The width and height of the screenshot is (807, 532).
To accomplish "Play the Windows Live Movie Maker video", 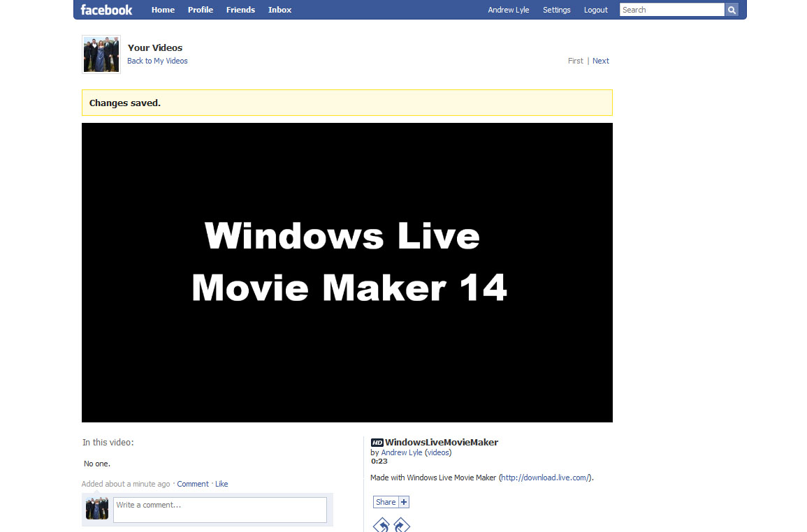I will pos(347,273).
